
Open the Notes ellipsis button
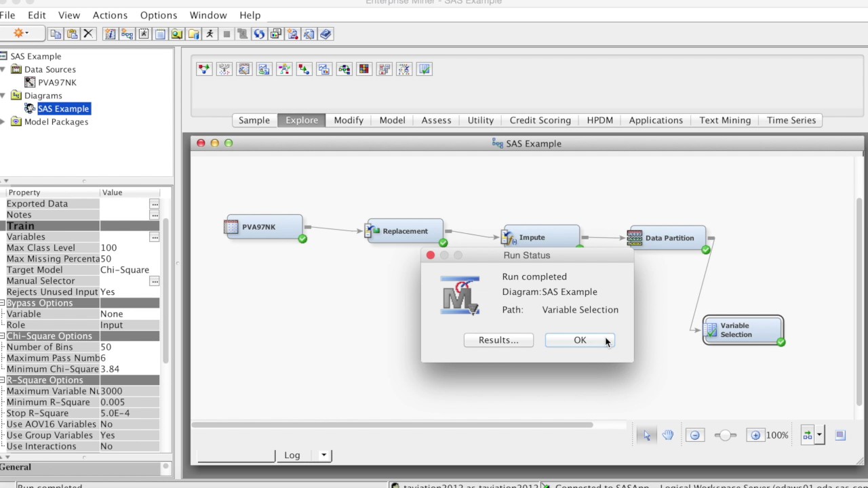(x=155, y=215)
